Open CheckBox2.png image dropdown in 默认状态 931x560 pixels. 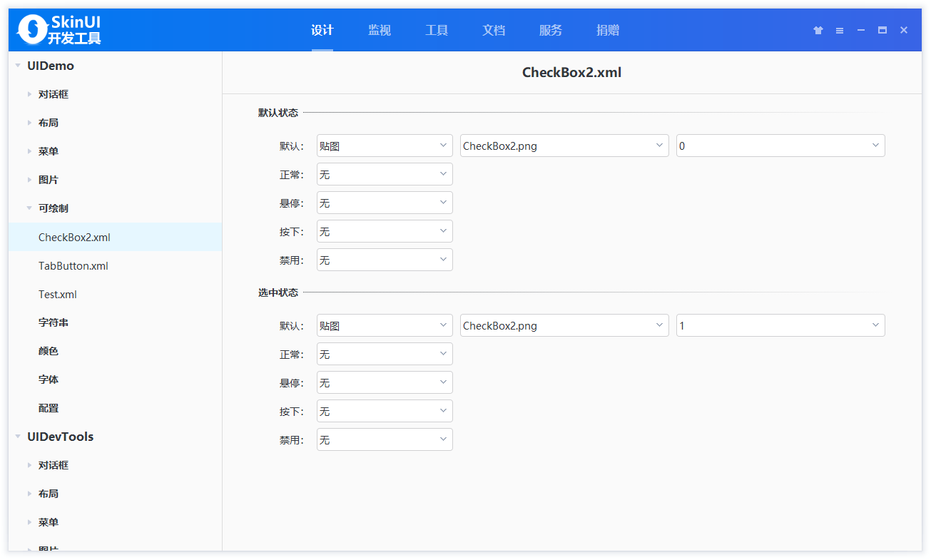pyautogui.click(x=564, y=146)
